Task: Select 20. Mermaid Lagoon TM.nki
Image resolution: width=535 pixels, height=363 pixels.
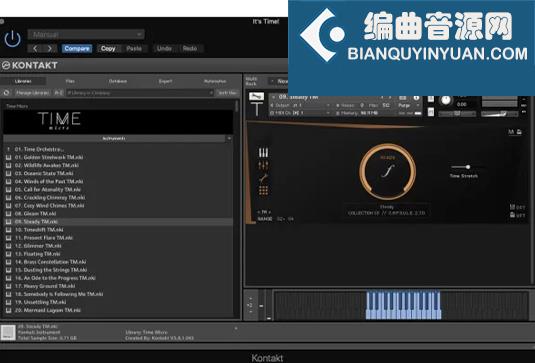Action: point(48,310)
